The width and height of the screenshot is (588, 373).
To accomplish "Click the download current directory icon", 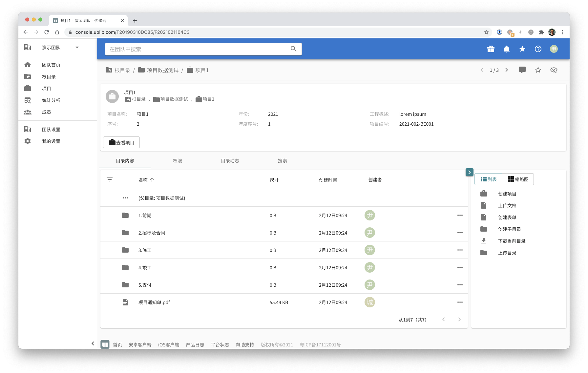I will click(484, 241).
